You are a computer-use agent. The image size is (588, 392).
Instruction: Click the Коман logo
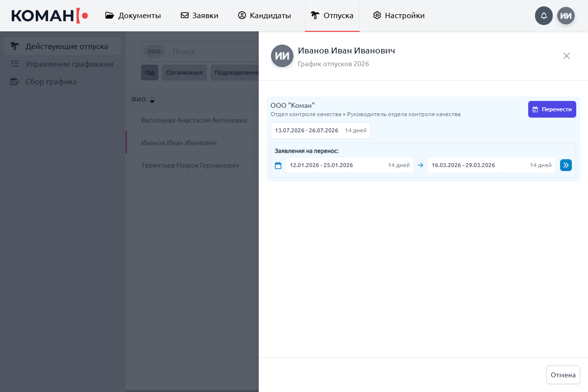[49, 16]
